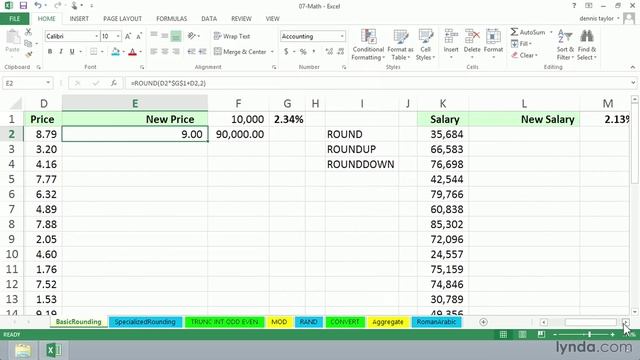The width and height of the screenshot is (640, 360).
Task: Click the Increase Indent icon
Action: 202,51
